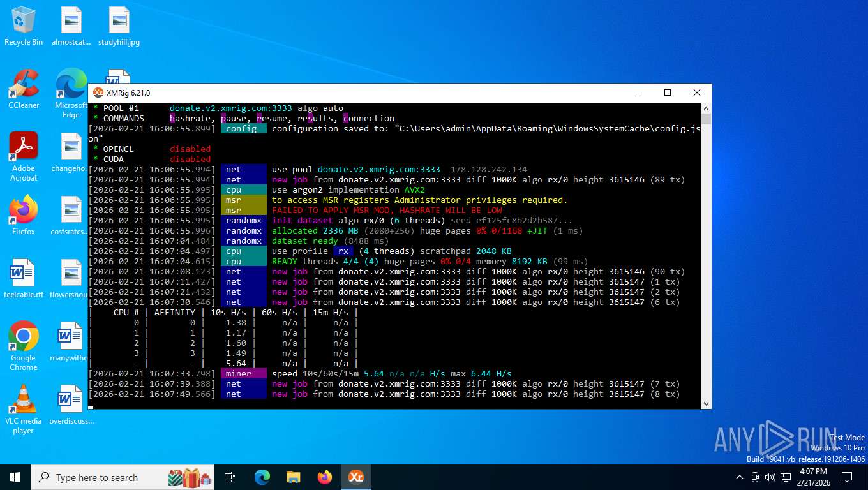Open studyhill.jpg desktop file
The image size is (868, 490).
pos(119,26)
